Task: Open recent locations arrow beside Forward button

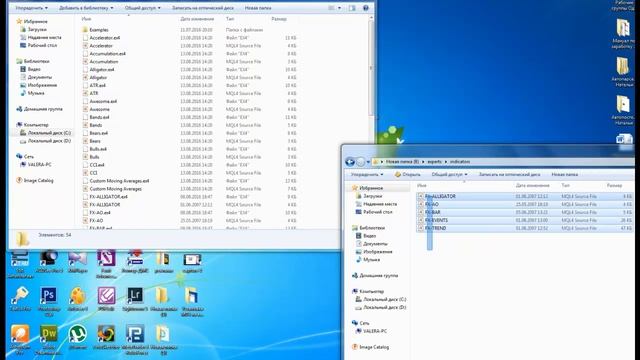Action: [x=368, y=162]
